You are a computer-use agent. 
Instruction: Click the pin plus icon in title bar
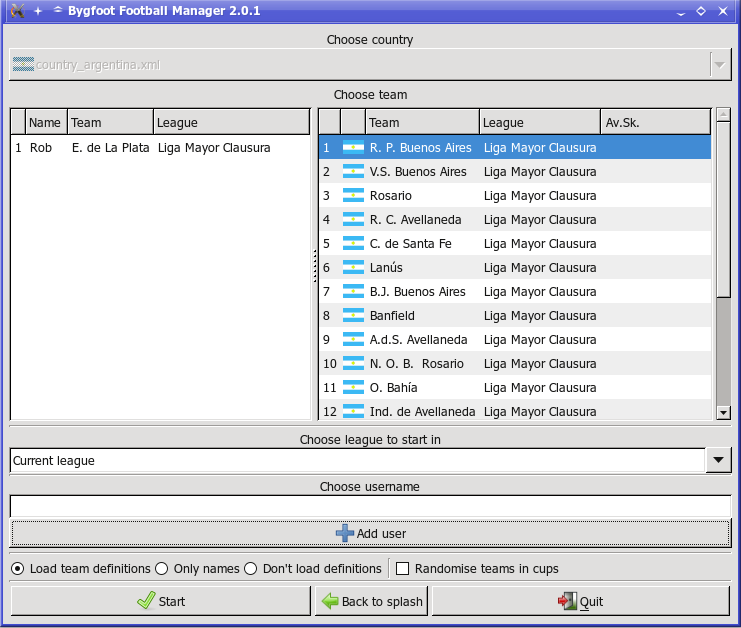[38, 11]
